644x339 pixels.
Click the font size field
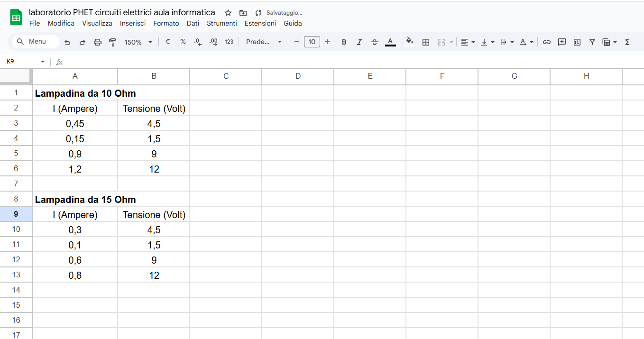click(312, 42)
